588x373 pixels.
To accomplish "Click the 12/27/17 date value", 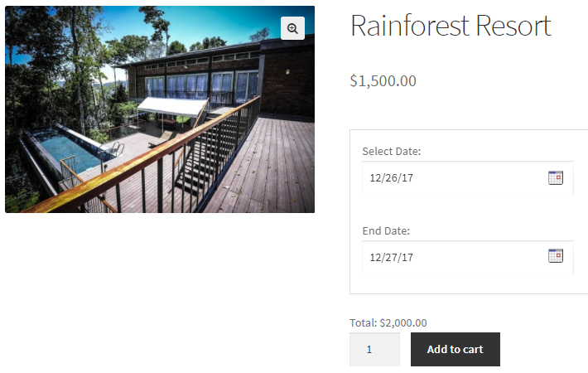I will [x=392, y=257].
